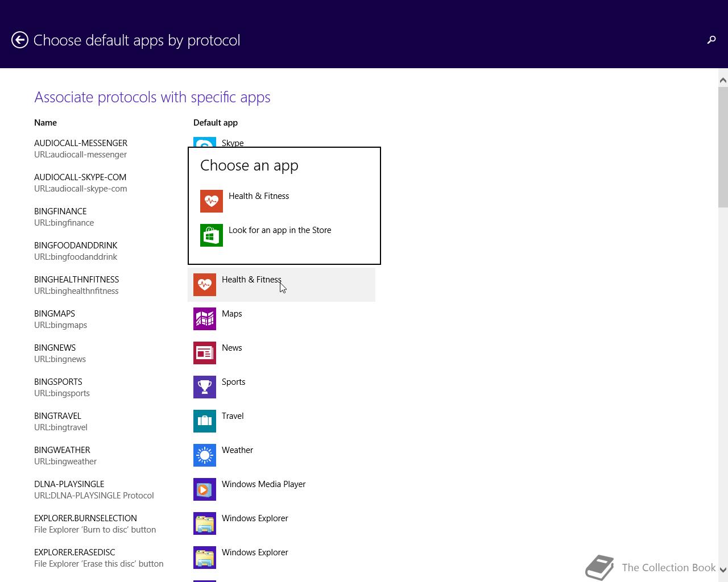Click File Explorer 'Burn to disc' button text
This screenshot has height=582, width=728.
tap(95, 530)
